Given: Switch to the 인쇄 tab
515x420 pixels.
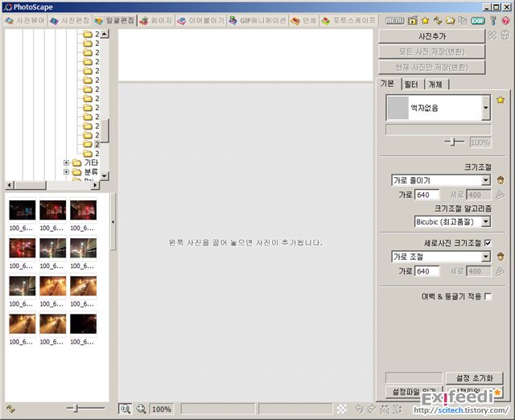Looking at the screenshot, I should pyautogui.click(x=304, y=21).
